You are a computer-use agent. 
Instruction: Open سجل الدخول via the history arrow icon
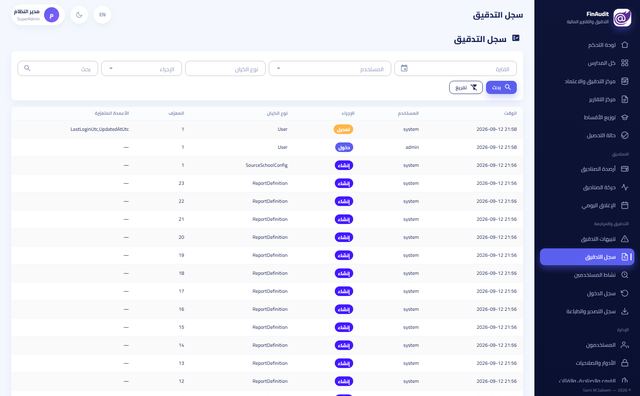click(624, 293)
